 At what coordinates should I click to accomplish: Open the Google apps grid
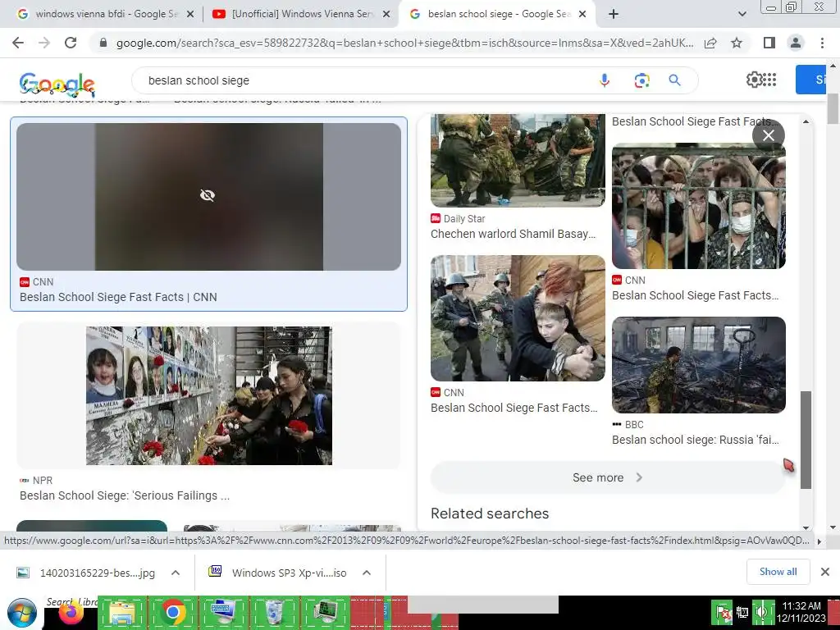click(769, 80)
